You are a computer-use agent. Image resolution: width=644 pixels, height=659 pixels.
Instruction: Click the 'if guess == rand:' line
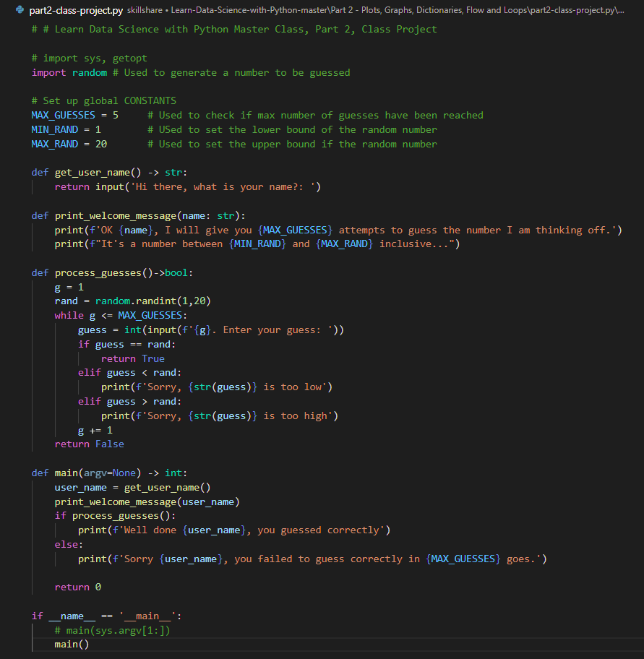pos(126,344)
